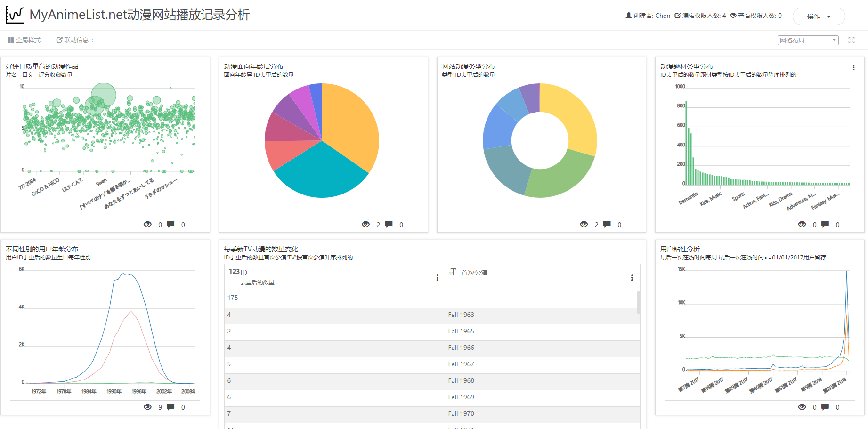Click 查看权限人数 view permission eye icon
Image resolution: width=868 pixels, height=429 pixels.
733,16
